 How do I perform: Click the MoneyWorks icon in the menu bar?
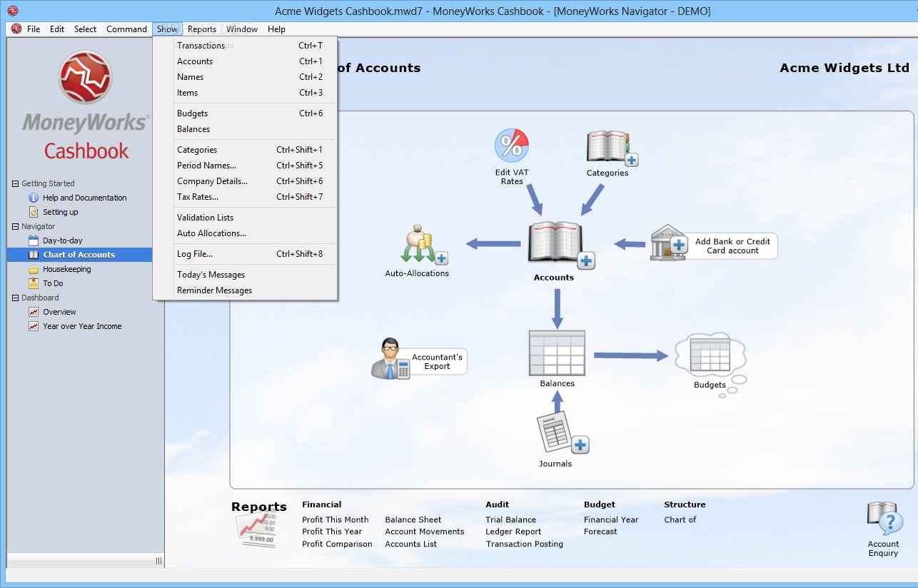tap(16, 29)
